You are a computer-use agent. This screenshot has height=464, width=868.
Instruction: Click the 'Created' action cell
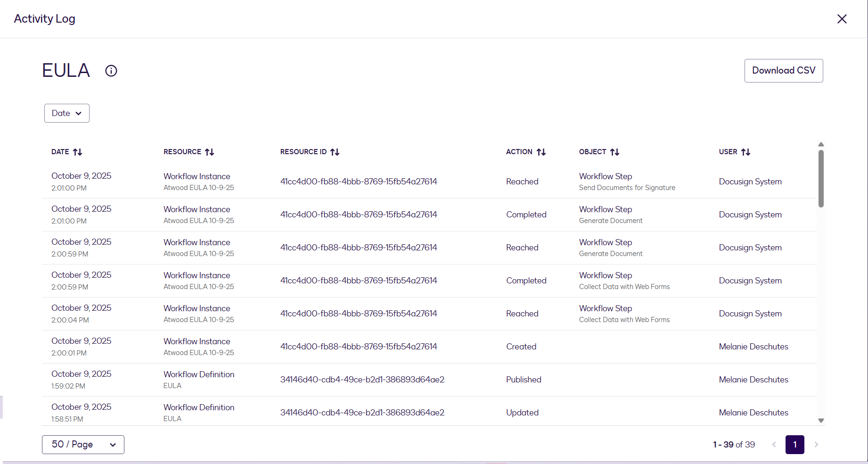tap(521, 347)
